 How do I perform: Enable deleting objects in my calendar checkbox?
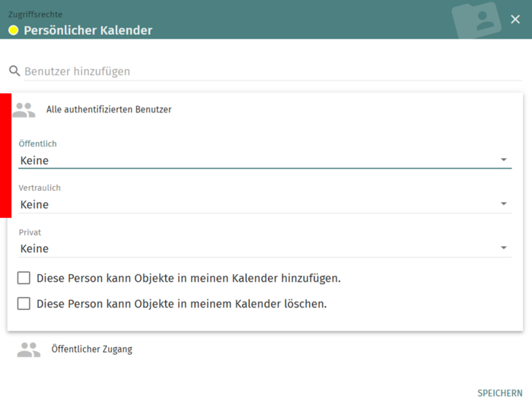click(24, 304)
